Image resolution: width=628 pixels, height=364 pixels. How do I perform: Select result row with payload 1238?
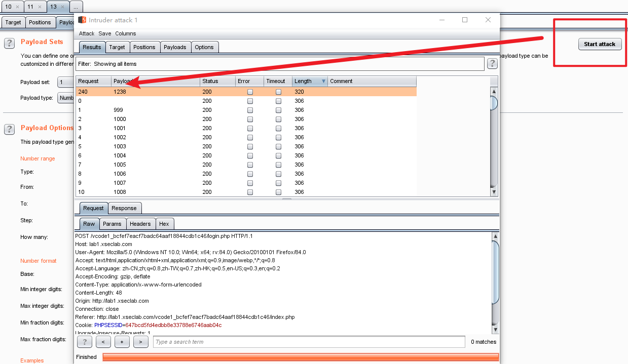246,92
